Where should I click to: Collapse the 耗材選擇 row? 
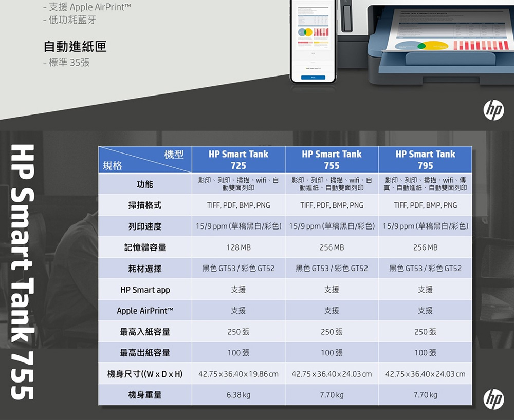[x=145, y=268]
